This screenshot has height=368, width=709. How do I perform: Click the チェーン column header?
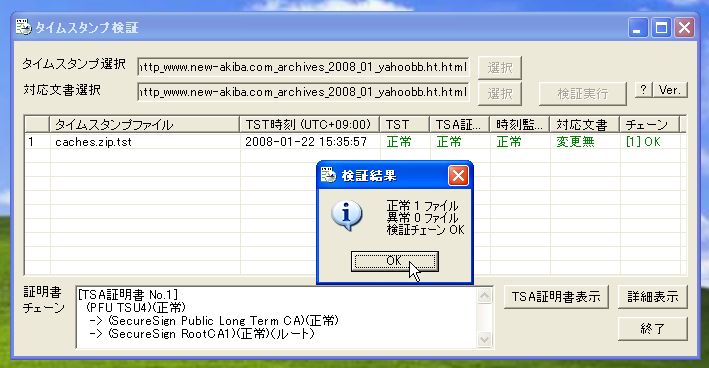(649, 124)
